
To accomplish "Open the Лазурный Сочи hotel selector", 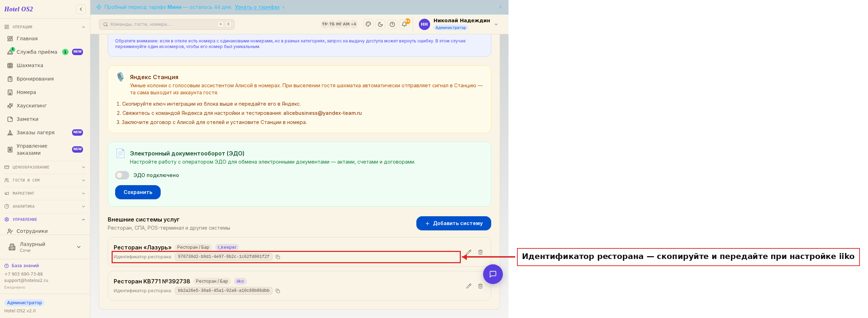I will tap(45, 247).
